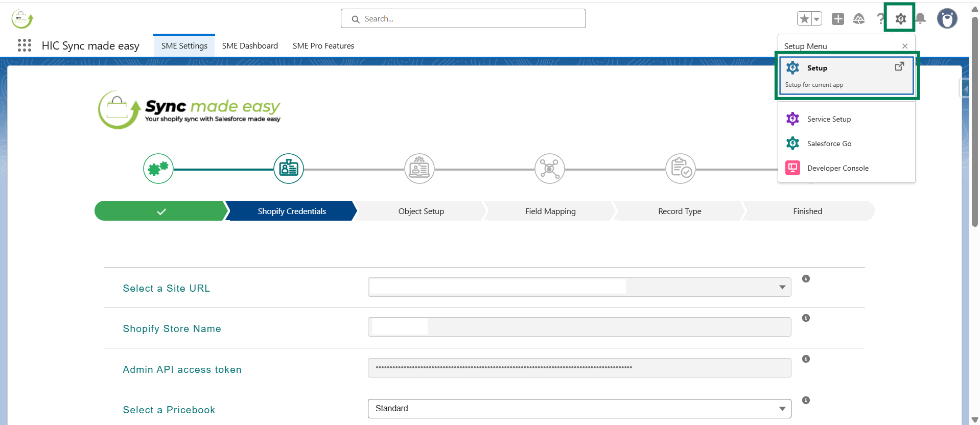Expand the Favorites list dropdown arrow

click(x=816, y=19)
